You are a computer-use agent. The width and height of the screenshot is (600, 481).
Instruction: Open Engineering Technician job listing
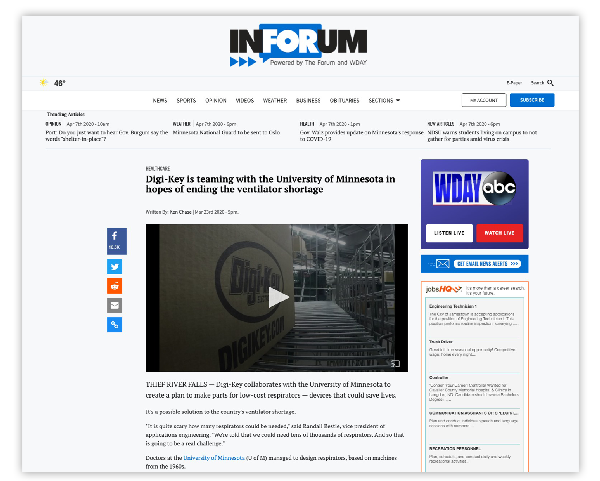[452, 306]
